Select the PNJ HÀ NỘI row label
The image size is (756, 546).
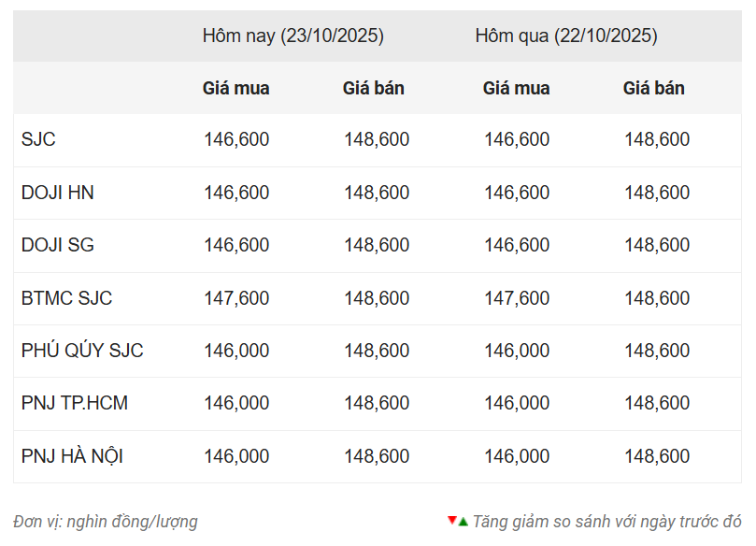(72, 457)
